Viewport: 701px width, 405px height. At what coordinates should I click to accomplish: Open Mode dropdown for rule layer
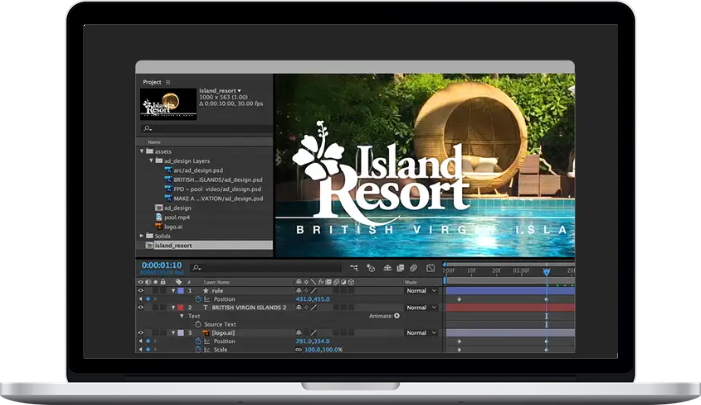coord(421,291)
